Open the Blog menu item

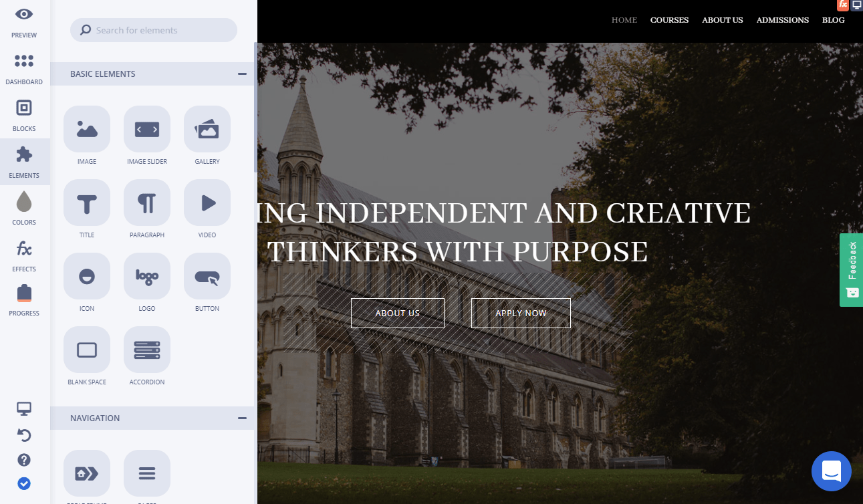click(834, 20)
